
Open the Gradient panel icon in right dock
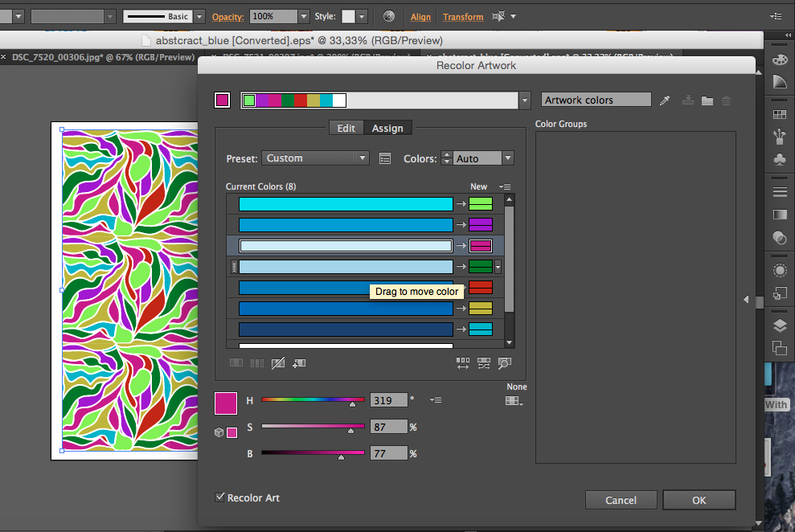(x=780, y=215)
